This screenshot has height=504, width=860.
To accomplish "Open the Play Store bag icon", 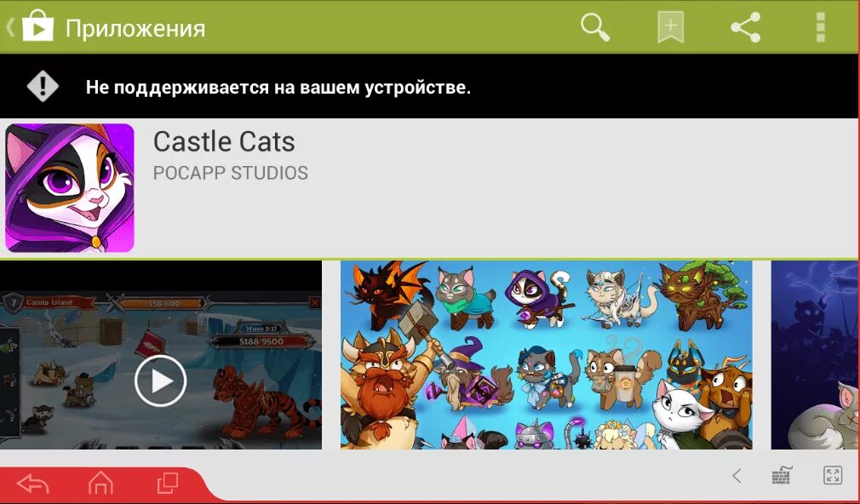I will tap(37, 26).
